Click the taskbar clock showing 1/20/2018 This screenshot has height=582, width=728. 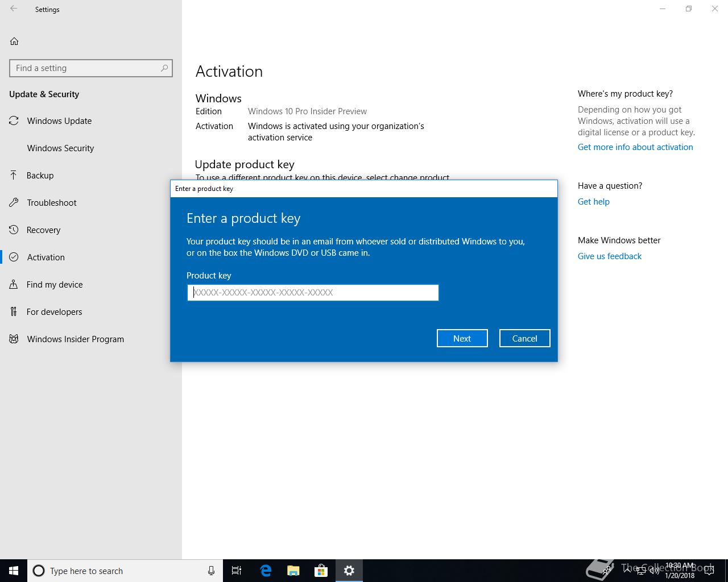(x=680, y=571)
